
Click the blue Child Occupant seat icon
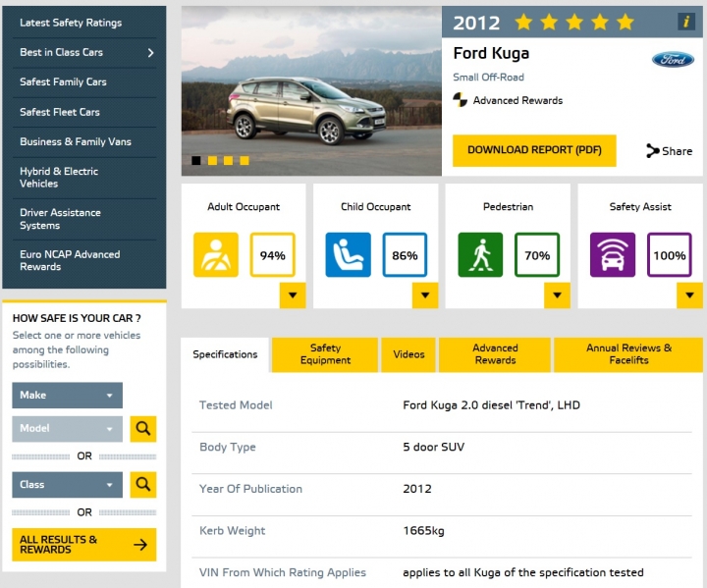coord(348,255)
